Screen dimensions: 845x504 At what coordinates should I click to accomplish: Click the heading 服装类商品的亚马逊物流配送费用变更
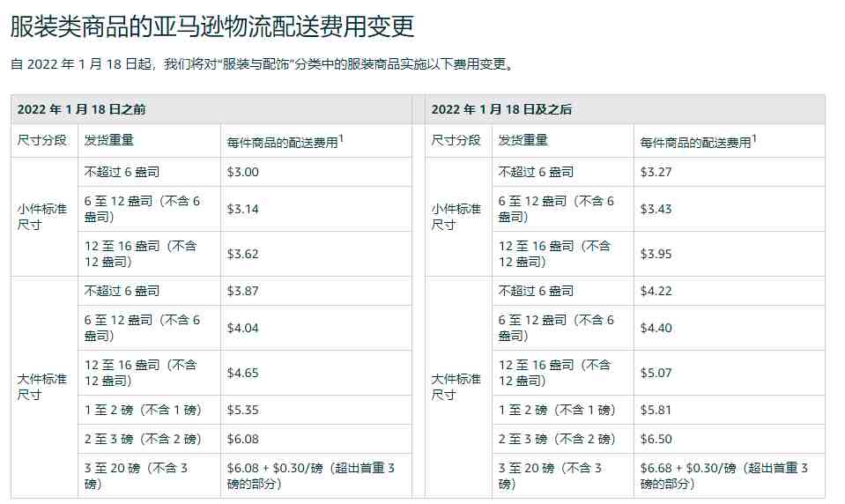coord(212,26)
